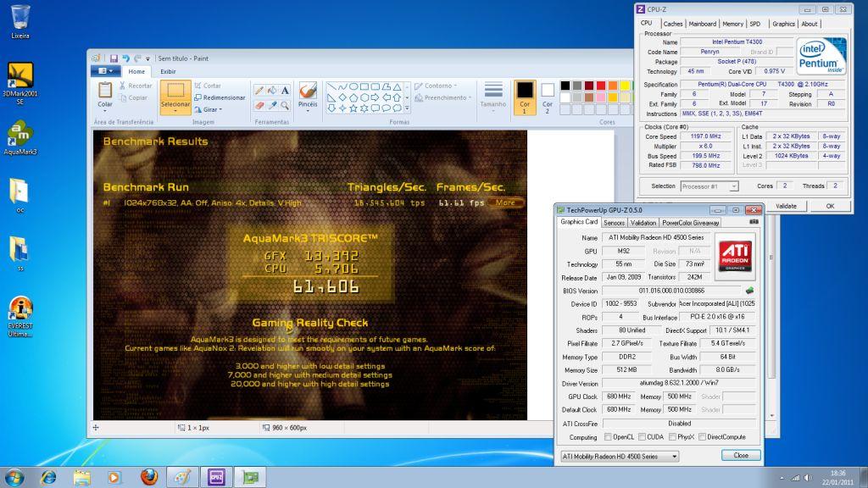Enable CUDA checkbox in GPU-Z
This screenshot has width=868, height=488.
pyautogui.click(x=643, y=437)
